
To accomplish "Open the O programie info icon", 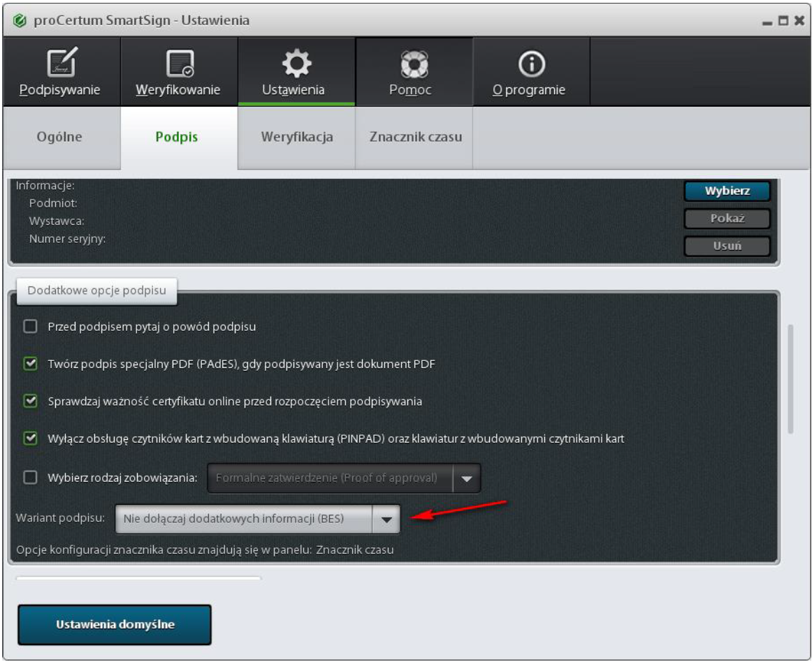I will pyautogui.click(x=531, y=64).
